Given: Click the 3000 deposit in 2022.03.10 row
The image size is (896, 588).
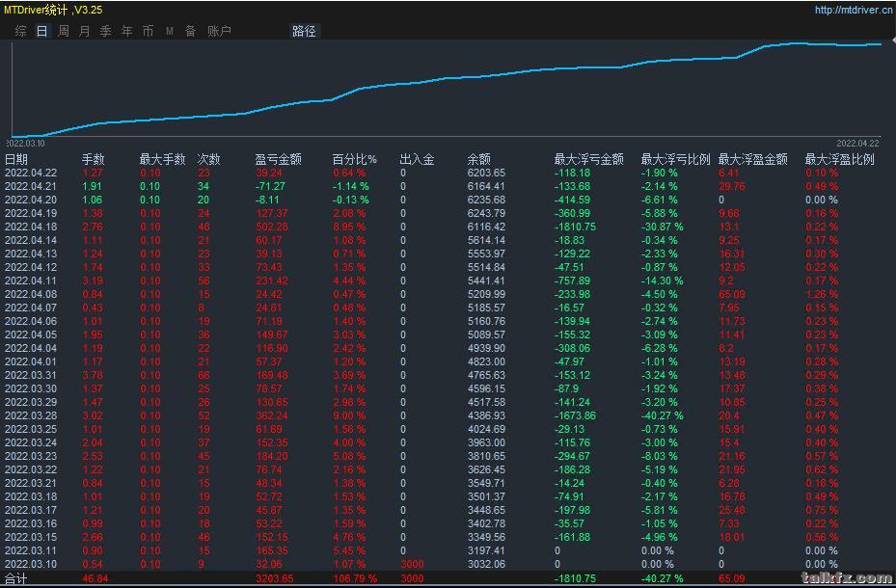Looking at the screenshot, I should (x=412, y=564).
